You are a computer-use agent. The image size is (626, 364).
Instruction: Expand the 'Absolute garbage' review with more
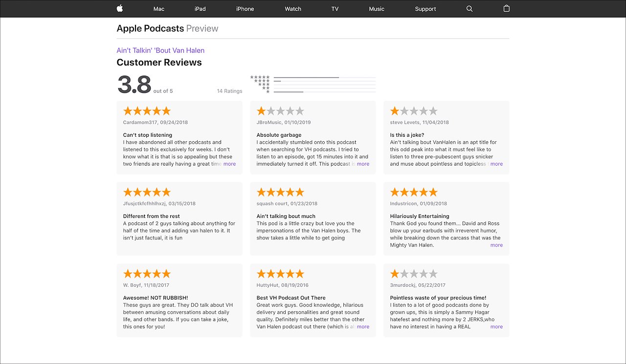point(363,164)
